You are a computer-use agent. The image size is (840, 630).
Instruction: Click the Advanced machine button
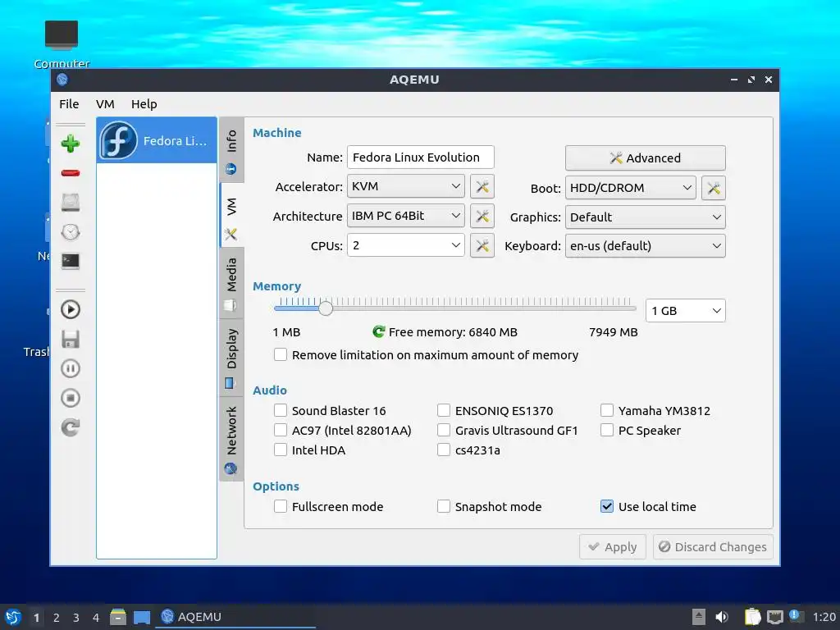(x=645, y=158)
